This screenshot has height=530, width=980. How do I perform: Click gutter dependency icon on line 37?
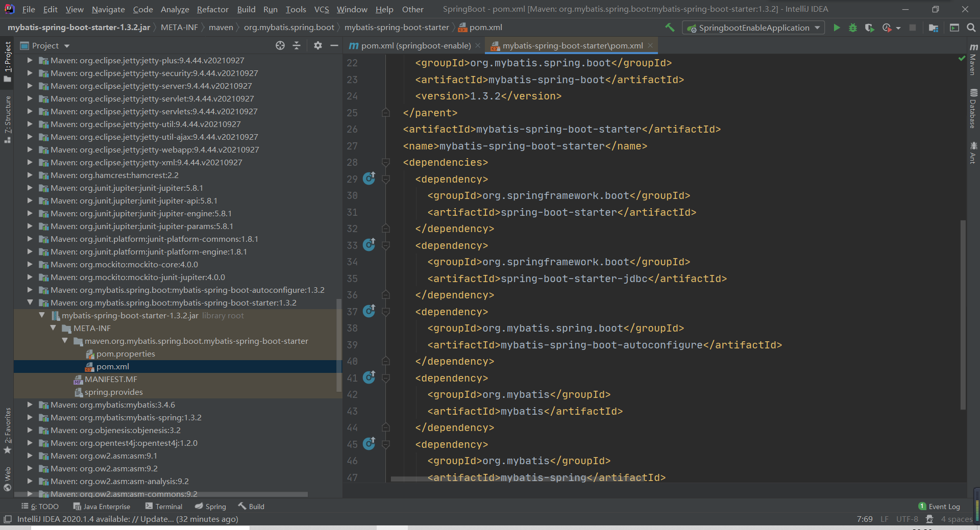[369, 311]
